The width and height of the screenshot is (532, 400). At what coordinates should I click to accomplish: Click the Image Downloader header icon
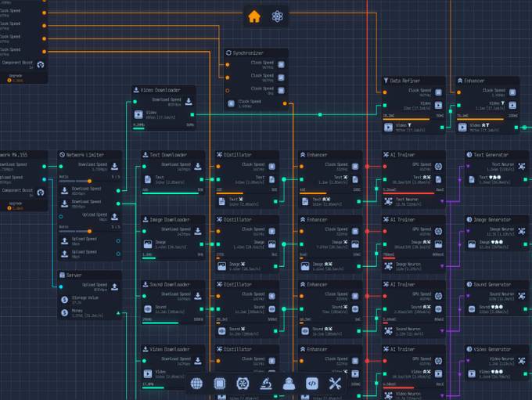[146, 220]
